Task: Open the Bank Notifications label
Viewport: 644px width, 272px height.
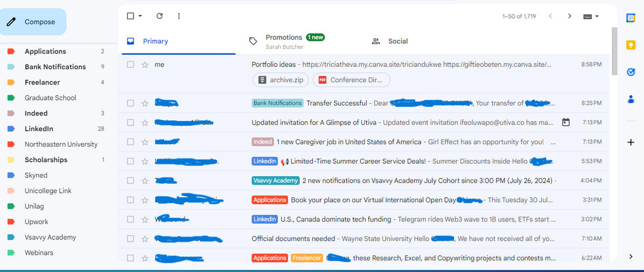Action: (x=55, y=67)
